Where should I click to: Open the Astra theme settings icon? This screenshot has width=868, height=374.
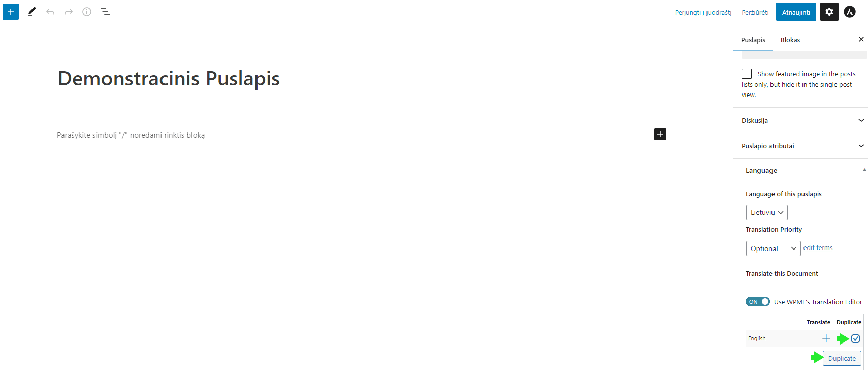(x=850, y=12)
